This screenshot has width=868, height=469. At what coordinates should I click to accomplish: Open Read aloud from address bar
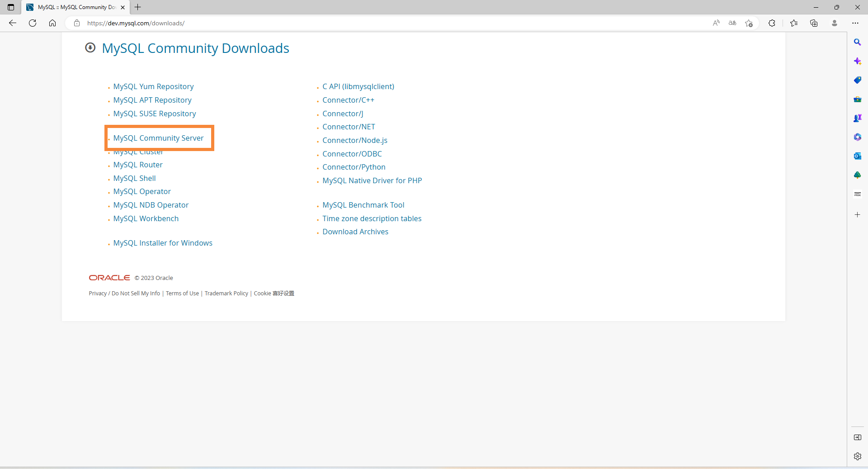click(x=716, y=23)
